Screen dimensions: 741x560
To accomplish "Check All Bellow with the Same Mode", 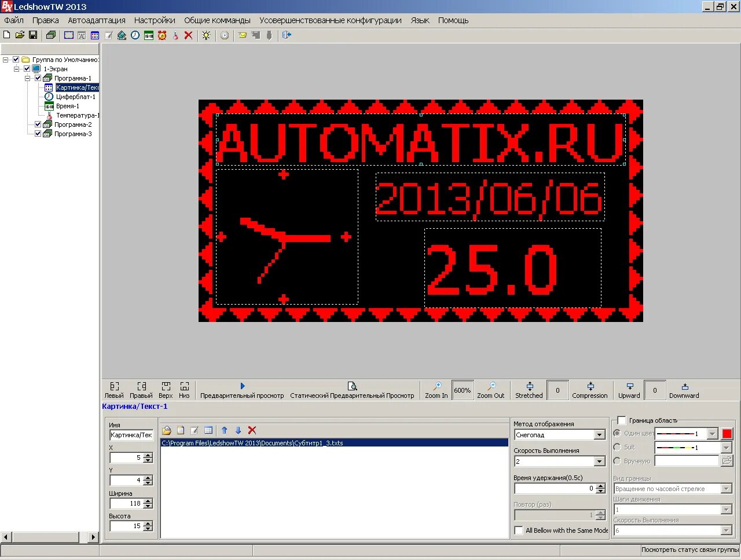I will 519,530.
